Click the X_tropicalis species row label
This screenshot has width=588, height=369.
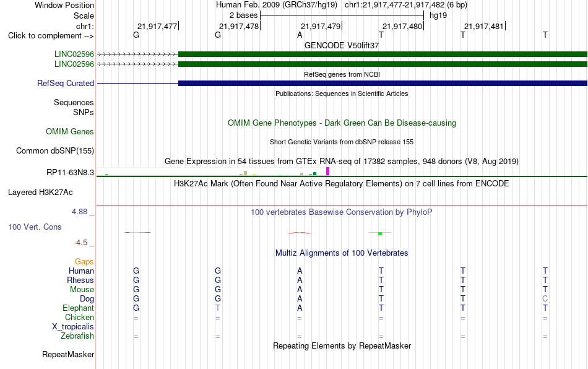(73, 327)
